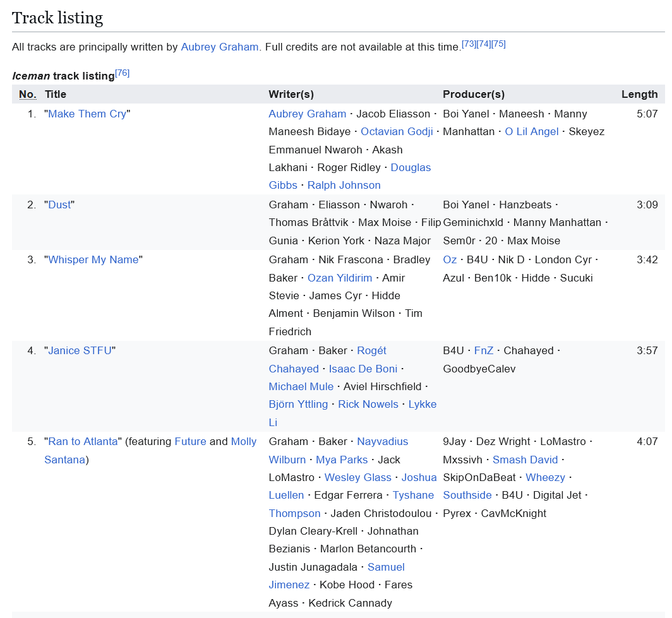Open citation reference 75
Image resolution: width=672 pixels, height=618 pixels.
[x=498, y=44]
